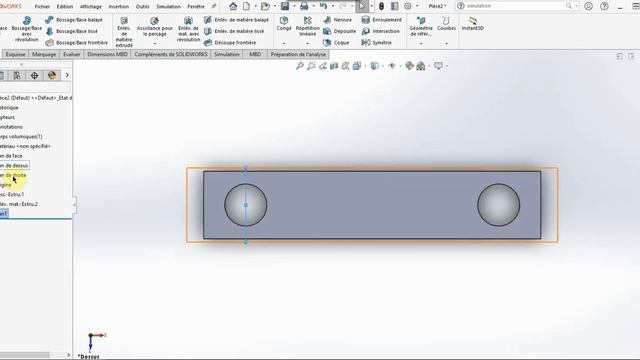Select the Intersection tool
The image size is (640, 360).
380,31
